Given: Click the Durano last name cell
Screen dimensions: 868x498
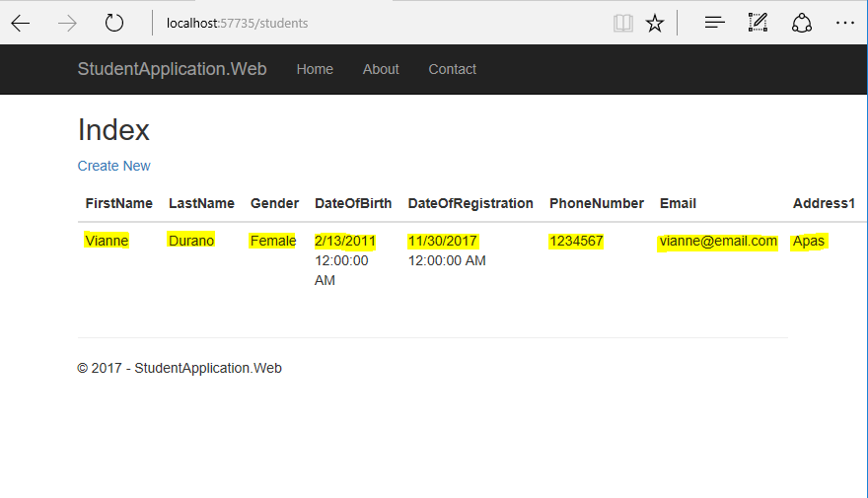Looking at the screenshot, I should (191, 241).
